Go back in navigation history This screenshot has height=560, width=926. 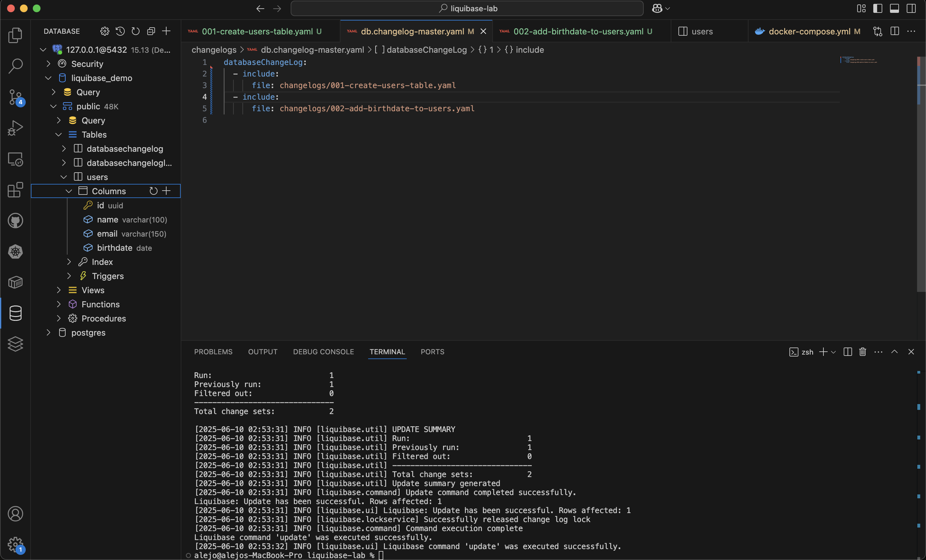click(x=260, y=8)
